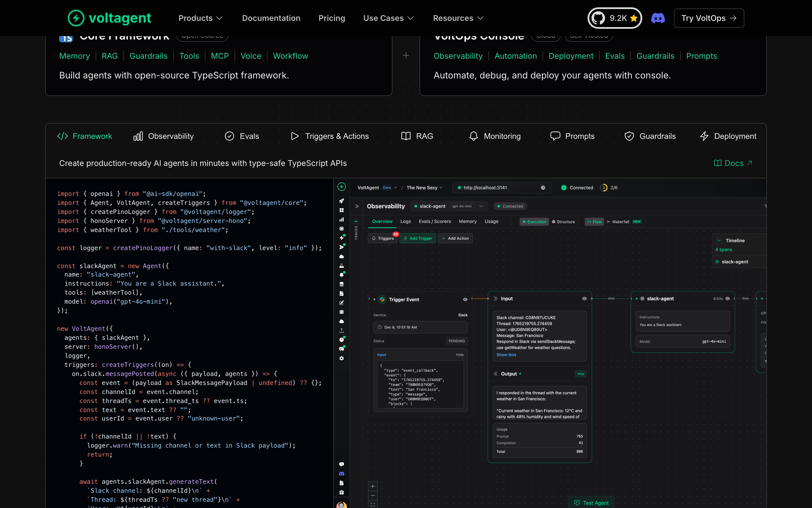Viewport: 812px width, 508px height.
Task: Toggle the eye icon on Trigger Event card
Action: click(465, 299)
